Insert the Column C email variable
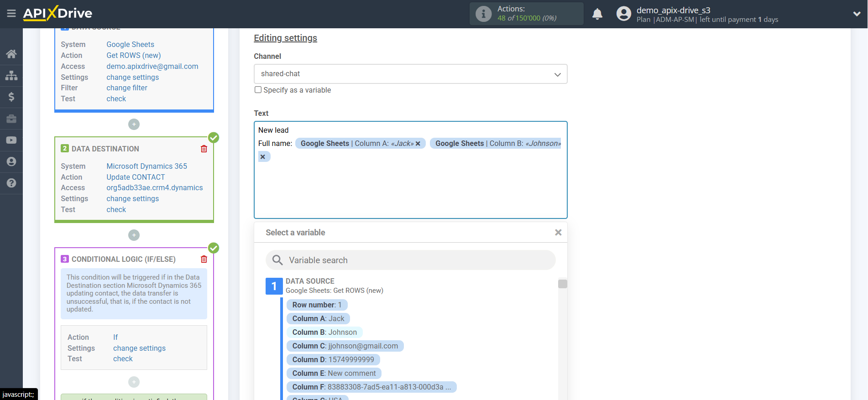 [345, 346]
